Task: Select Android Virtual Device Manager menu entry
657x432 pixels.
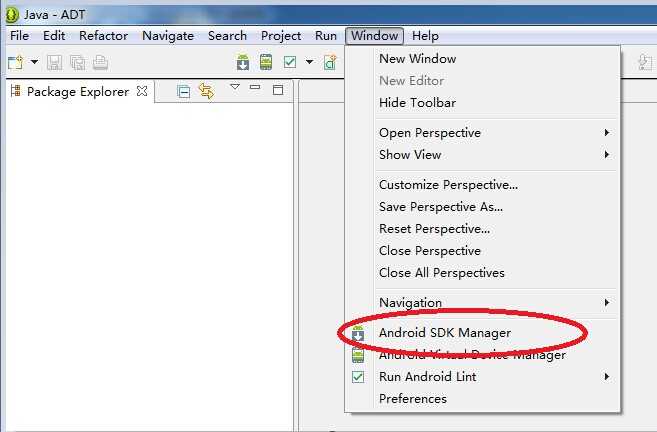Action: click(x=482, y=355)
